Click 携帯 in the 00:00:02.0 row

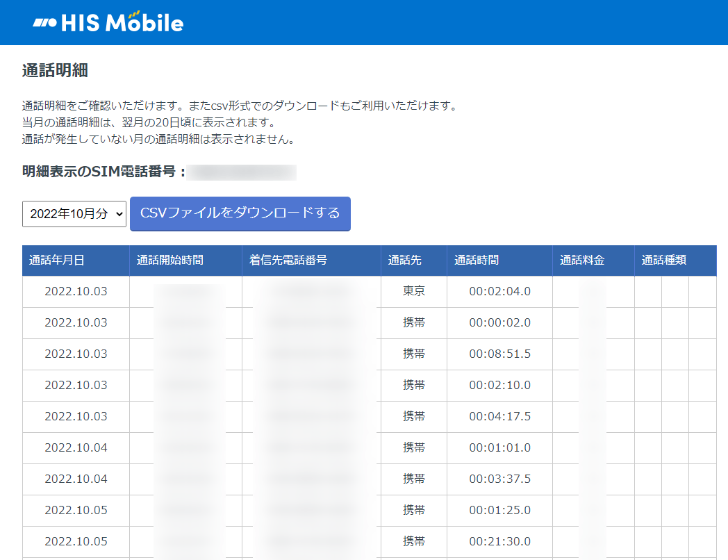pos(414,322)
